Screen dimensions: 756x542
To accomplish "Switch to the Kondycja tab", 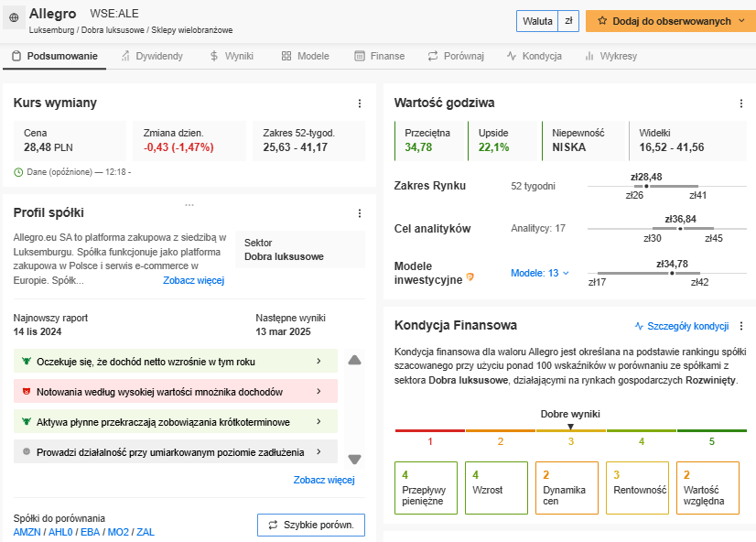I will click(535, 56).
